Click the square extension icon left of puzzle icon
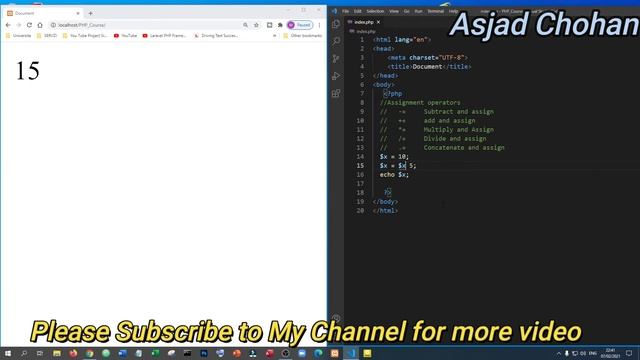Viewport: 640px width, 360px height. click(269, 25)
